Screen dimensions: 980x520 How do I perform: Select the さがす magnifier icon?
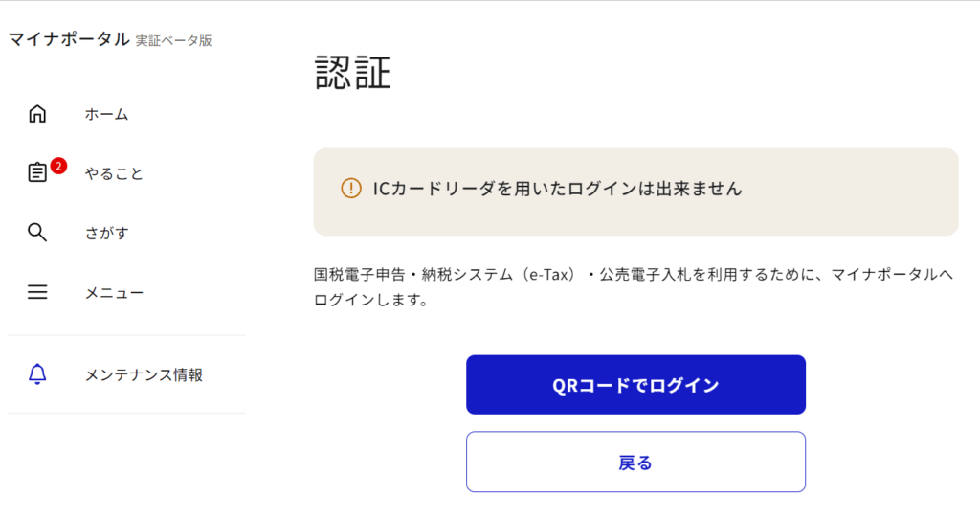point(37,233)
